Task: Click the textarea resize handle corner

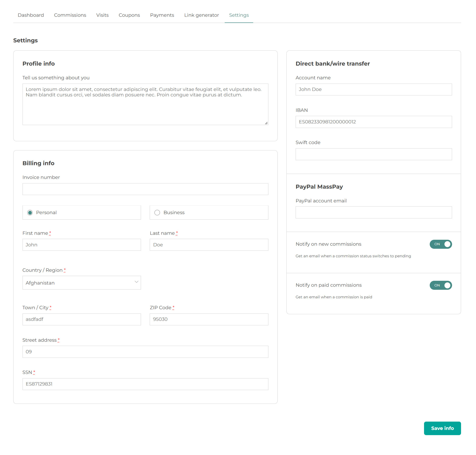Action: (266, 123)
